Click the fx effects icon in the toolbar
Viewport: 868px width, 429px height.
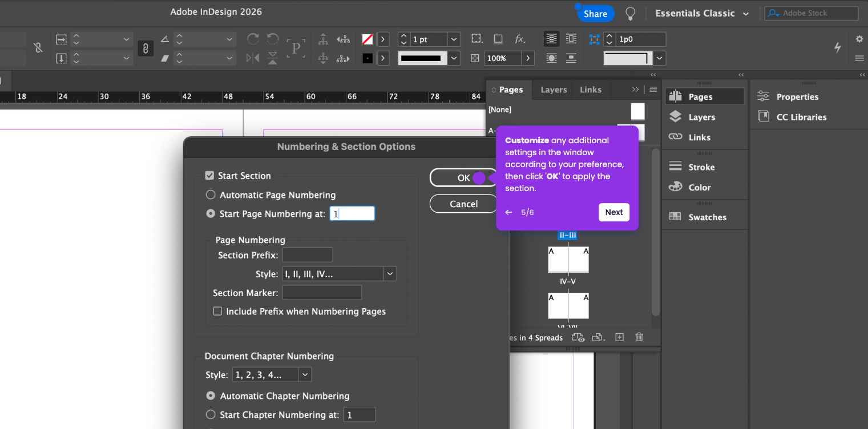coord(519,39)
